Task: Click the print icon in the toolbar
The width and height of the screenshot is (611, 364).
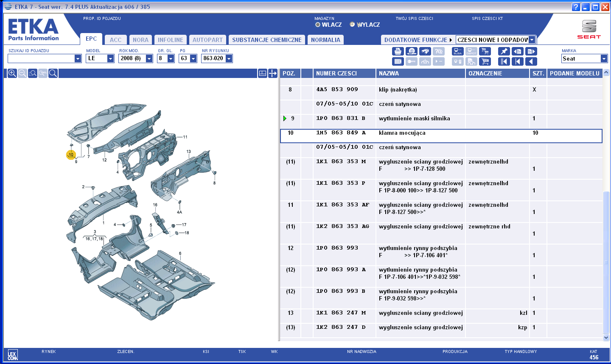Action: [x=398, y=51]
